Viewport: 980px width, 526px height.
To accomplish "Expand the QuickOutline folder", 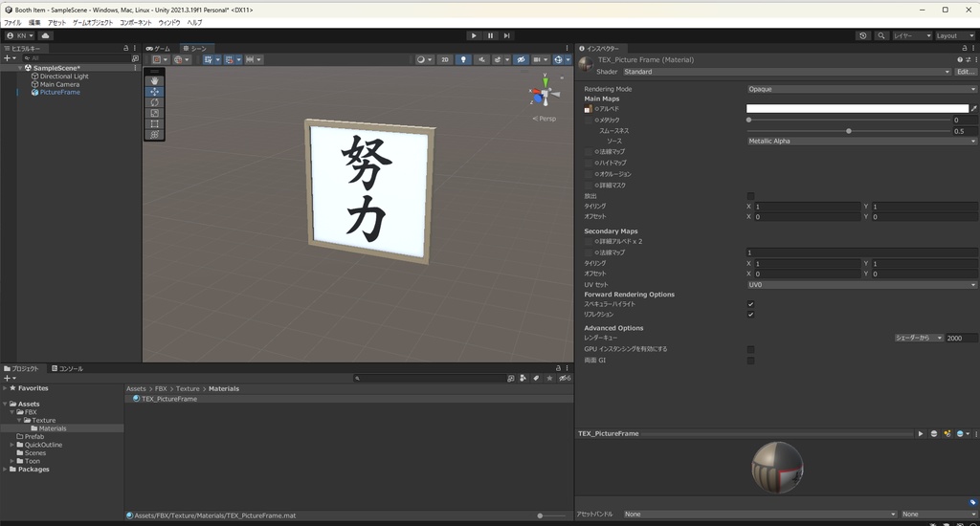I will 11,445.
